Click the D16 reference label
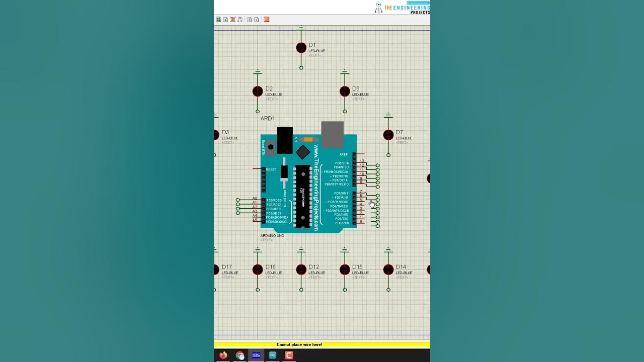 270,267
